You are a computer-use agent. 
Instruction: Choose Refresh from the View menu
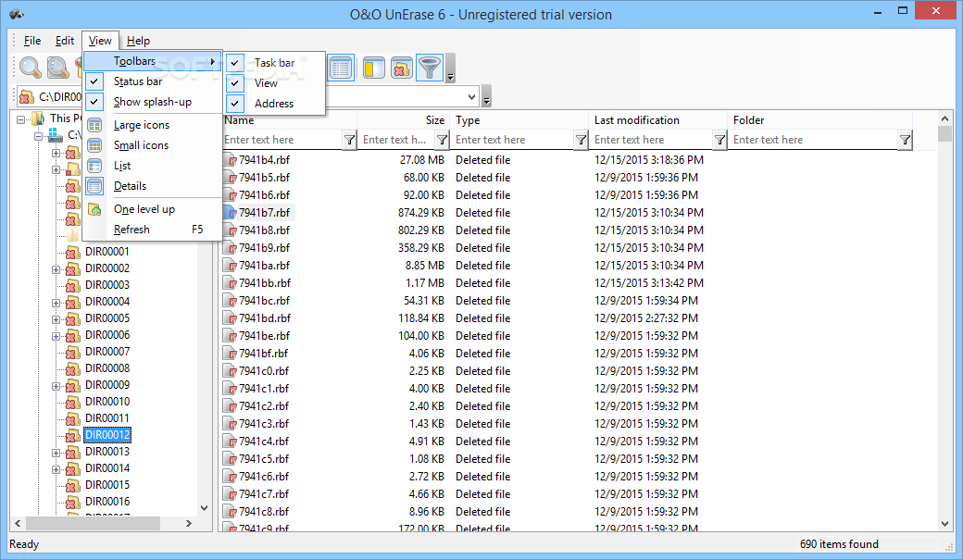pos(152,230)
